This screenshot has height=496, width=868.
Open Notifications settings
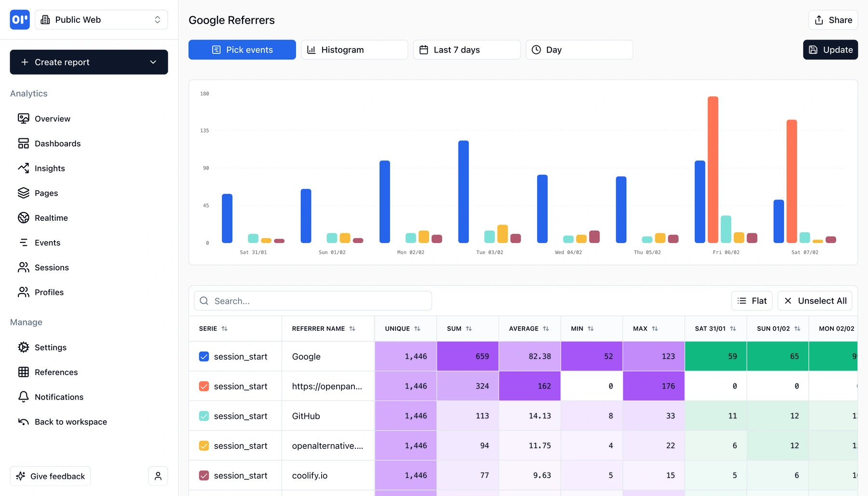click(x=59, y=397)
